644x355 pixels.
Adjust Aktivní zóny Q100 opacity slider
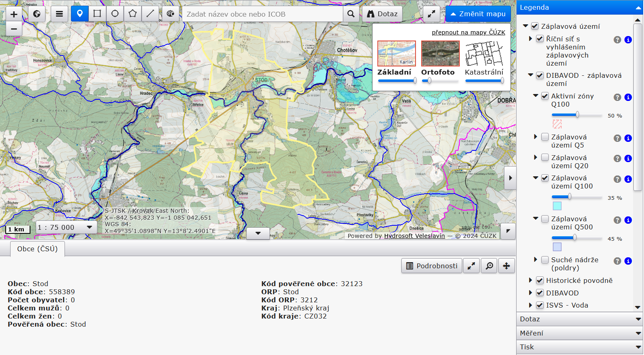click(577, 115)
